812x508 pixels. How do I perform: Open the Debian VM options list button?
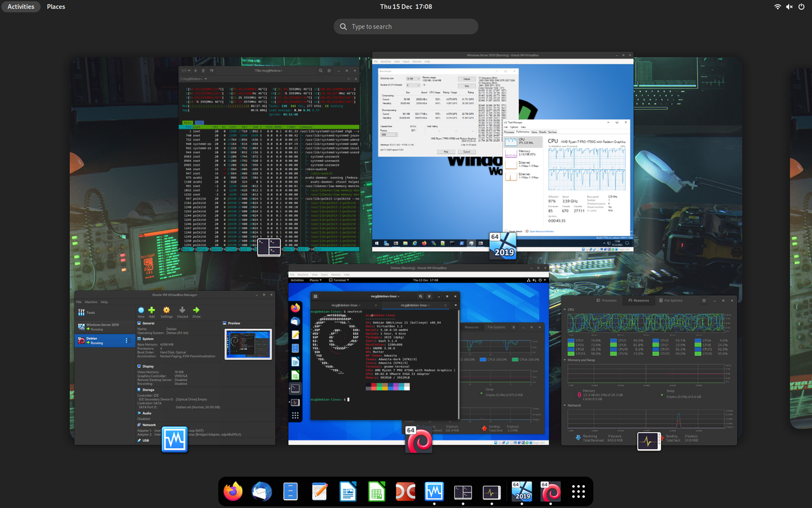pyautogui.click(x=128, y=340)
